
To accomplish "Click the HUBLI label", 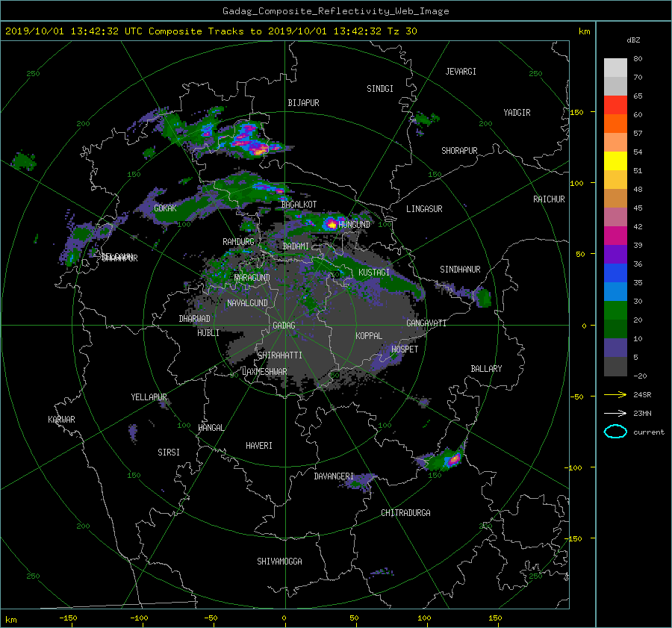I will click(208, 332).
